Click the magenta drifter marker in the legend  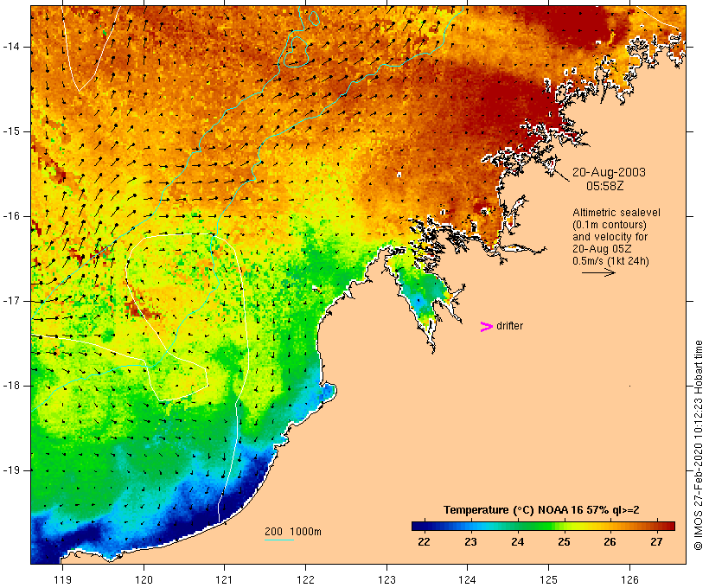(487, 327)
